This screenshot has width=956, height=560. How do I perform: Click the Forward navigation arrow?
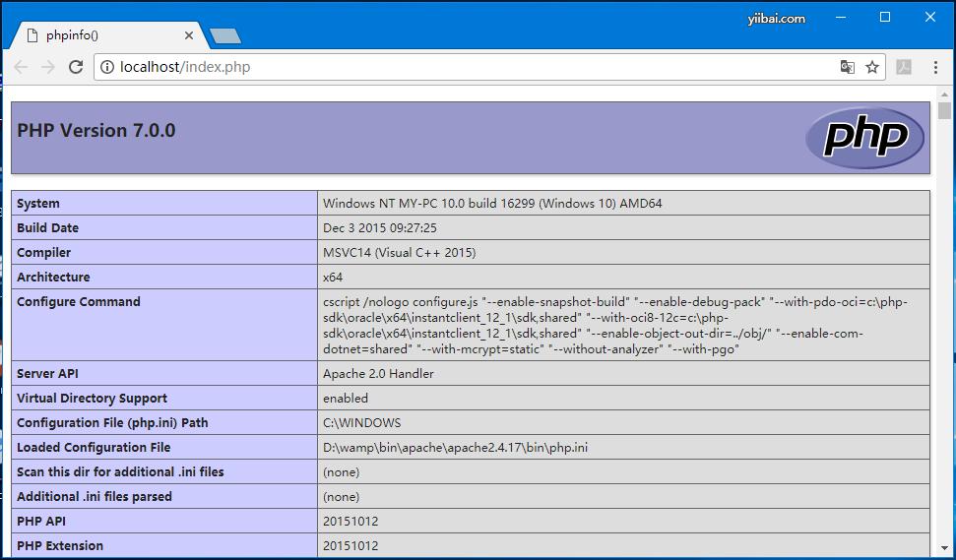47,67
